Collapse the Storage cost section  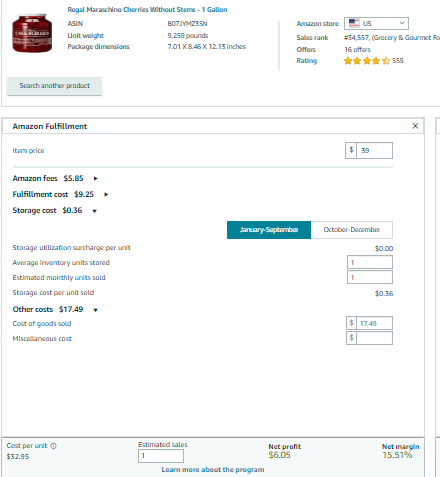pos(95,211)
